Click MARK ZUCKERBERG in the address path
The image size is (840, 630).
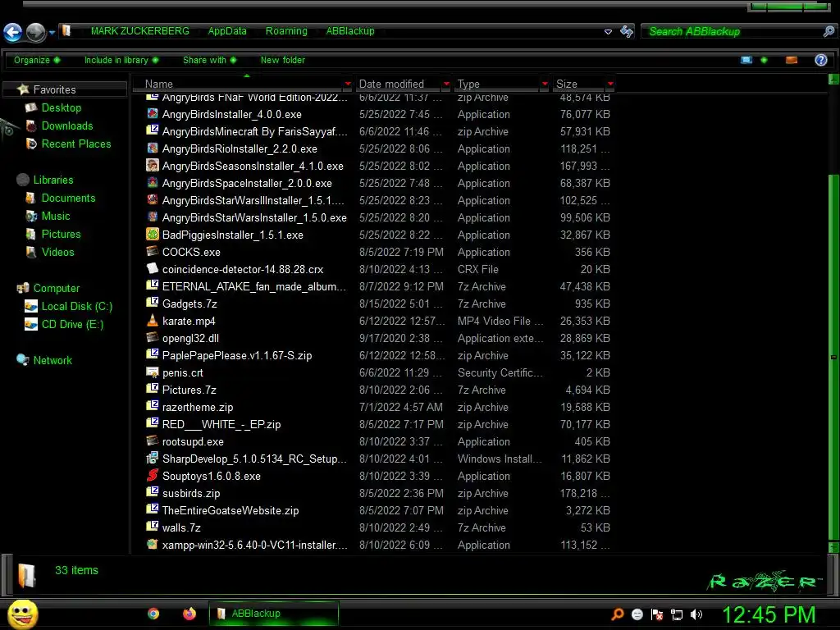pyautogui.click(x=139, y=31)
